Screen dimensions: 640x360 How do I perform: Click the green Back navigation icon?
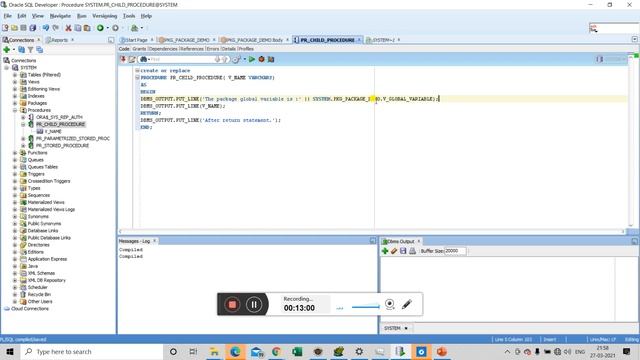point(100,28)
